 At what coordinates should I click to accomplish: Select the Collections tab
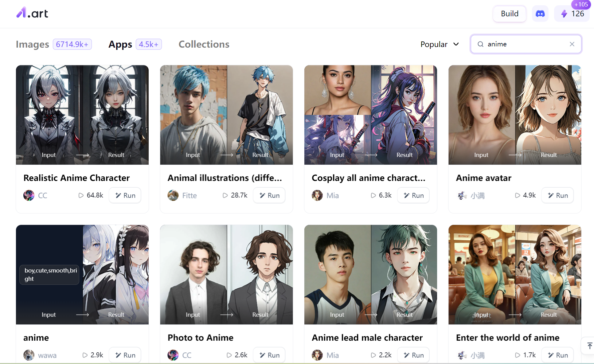204,44
